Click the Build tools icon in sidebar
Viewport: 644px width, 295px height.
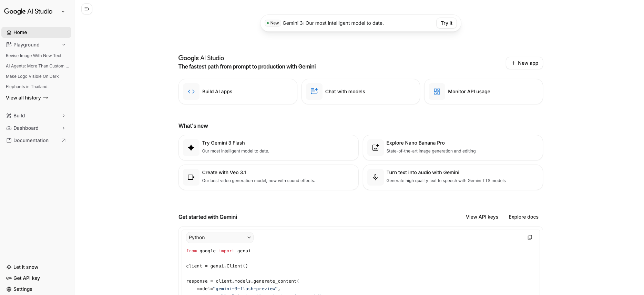tap(9, 116)
